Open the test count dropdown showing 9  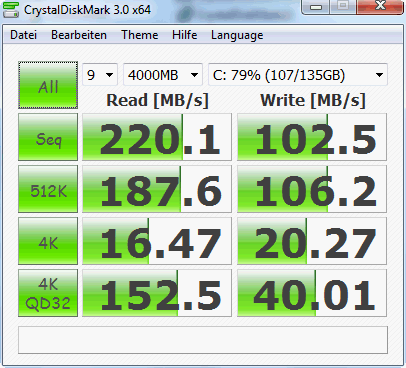(x=100, y=75)
